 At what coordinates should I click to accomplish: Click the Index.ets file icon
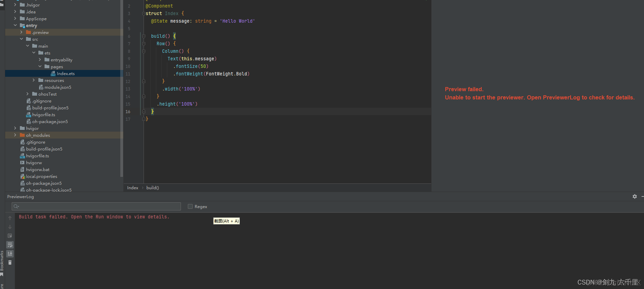[x=53, y=73]
